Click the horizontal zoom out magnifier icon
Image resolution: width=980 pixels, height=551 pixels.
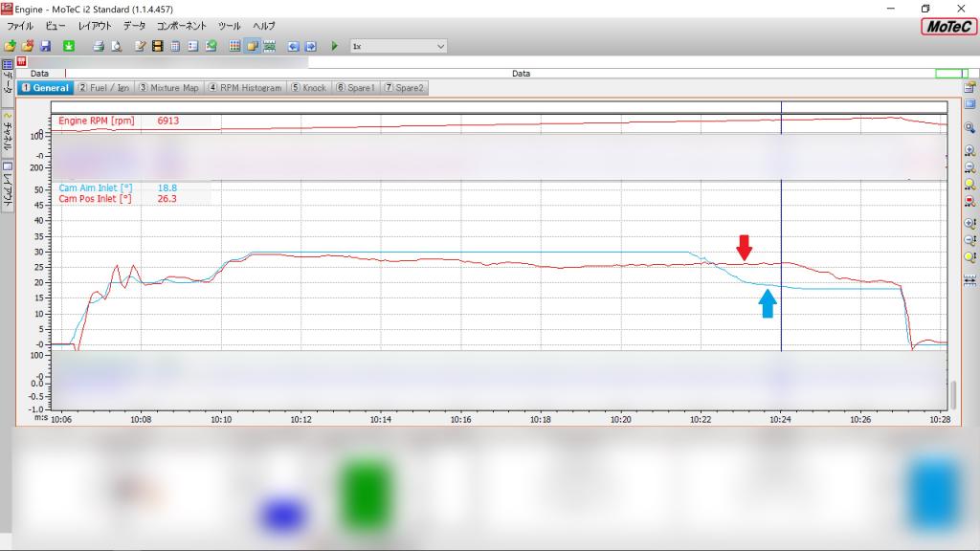[x=969, y=167]
